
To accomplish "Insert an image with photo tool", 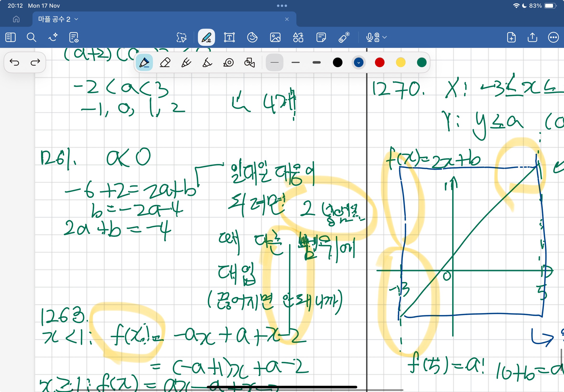I will pyautogui.click(x=275, y=37).
